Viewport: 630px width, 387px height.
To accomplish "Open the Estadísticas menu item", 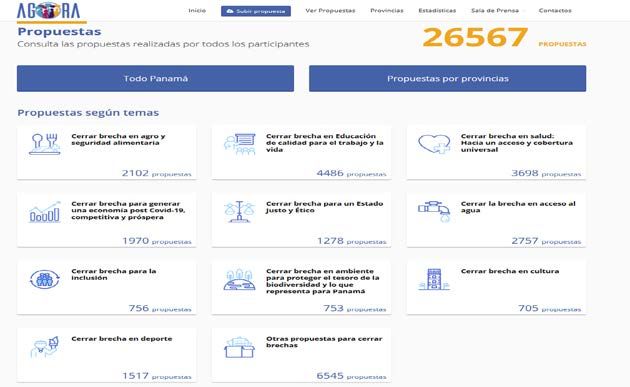I will (437, 10).
